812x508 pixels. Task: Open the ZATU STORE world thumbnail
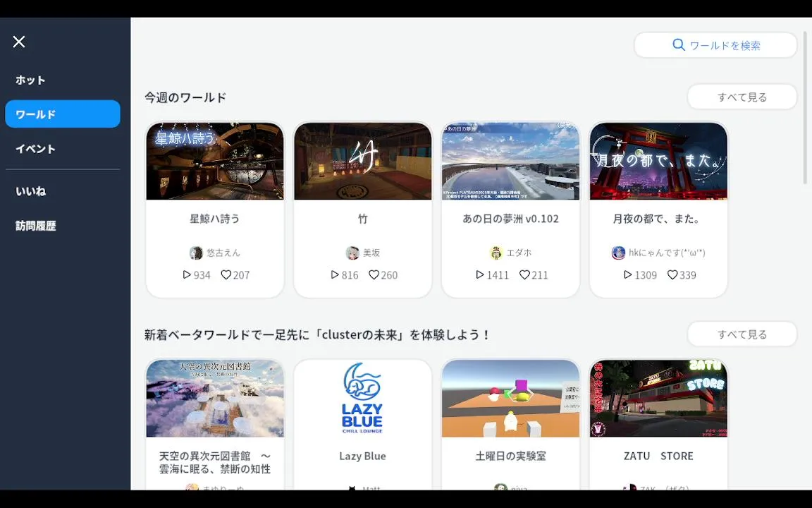click(659, 399)
